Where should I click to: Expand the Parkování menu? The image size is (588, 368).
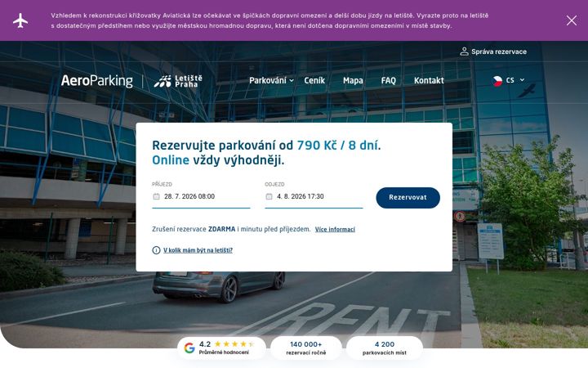271,80
